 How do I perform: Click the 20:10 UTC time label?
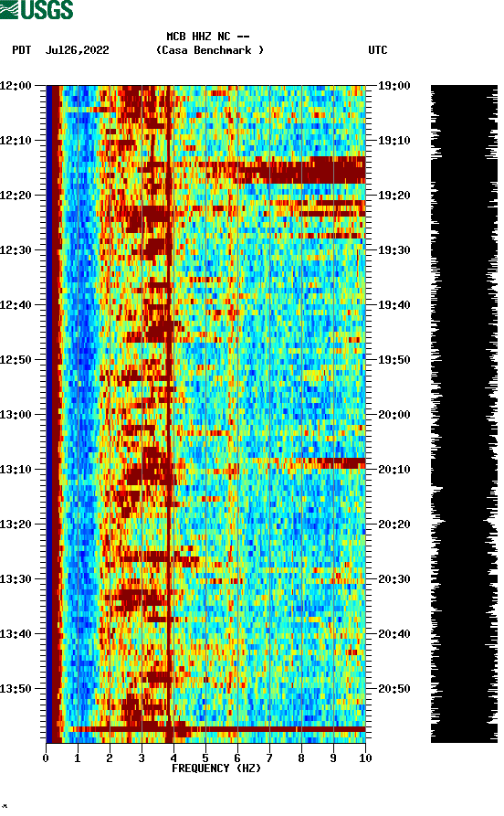(x=394, y=470)
